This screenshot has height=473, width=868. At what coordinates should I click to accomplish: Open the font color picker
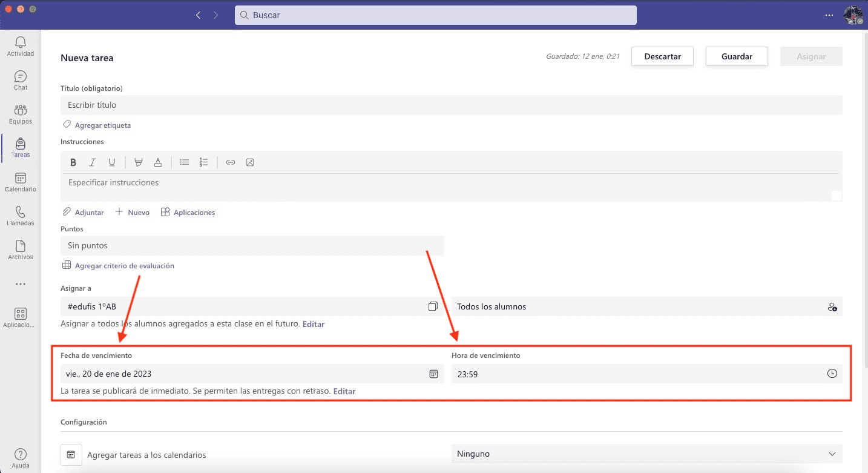coord(158,162)
